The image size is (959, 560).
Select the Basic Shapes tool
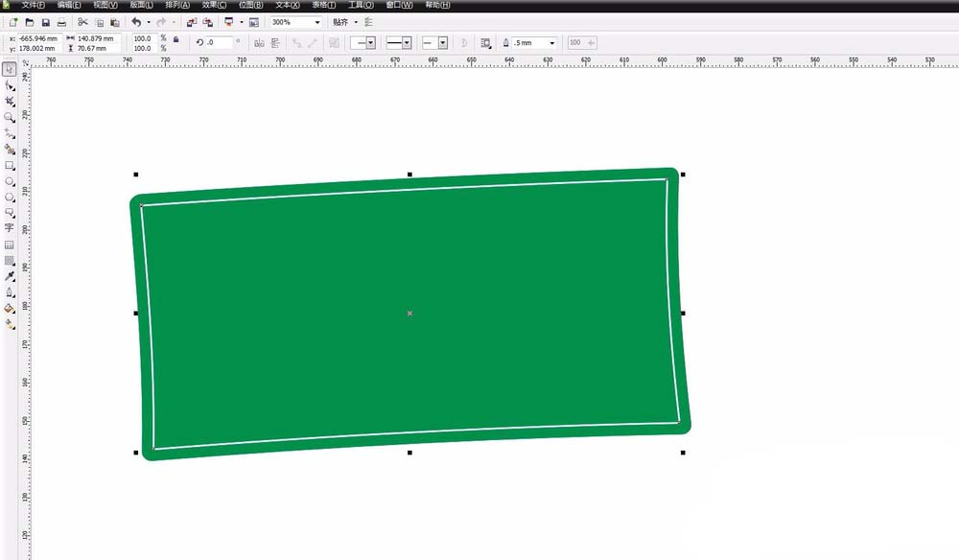[x=10, y=213]
